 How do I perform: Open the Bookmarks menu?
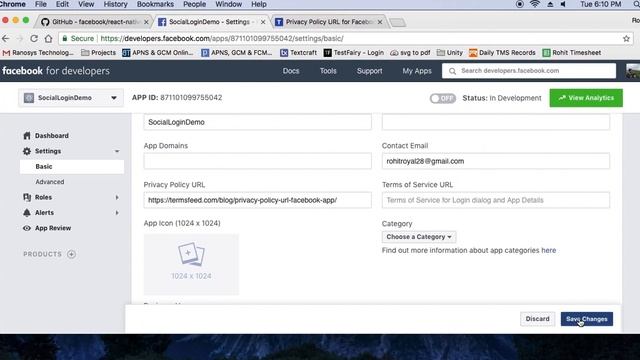point(155,4)
